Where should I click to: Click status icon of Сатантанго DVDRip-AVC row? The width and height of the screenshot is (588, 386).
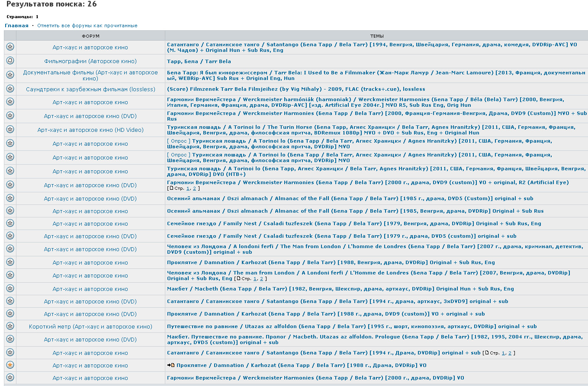(10, 47)
